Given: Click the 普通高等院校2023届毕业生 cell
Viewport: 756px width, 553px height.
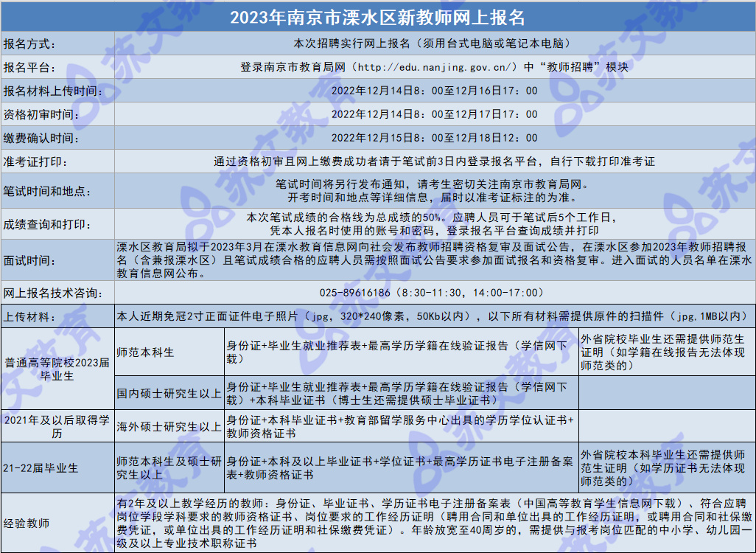Looking at the screenshot, I should coord(58,369).
